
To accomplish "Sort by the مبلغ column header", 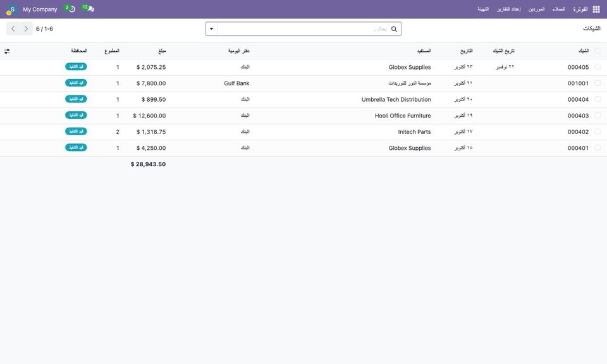I will (x=162, y=51).
